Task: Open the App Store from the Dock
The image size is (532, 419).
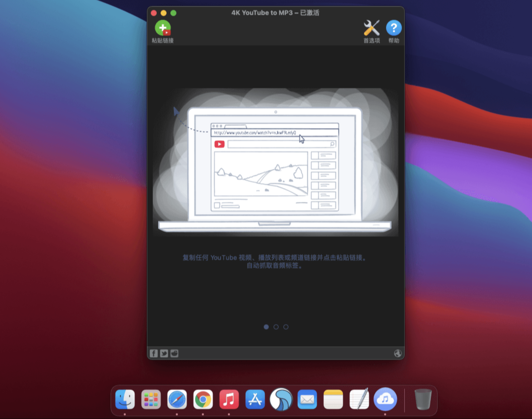Action: point(255,399)
